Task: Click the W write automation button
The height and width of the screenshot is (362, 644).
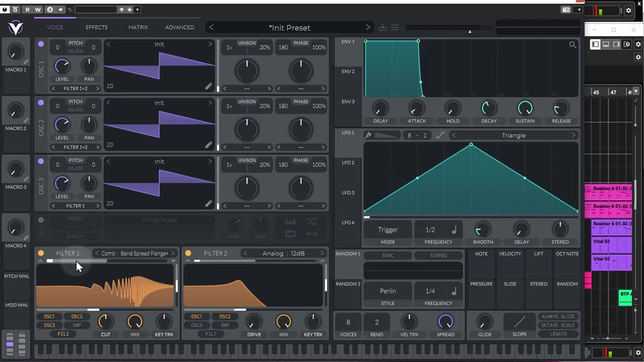Action: click(38, 10)
